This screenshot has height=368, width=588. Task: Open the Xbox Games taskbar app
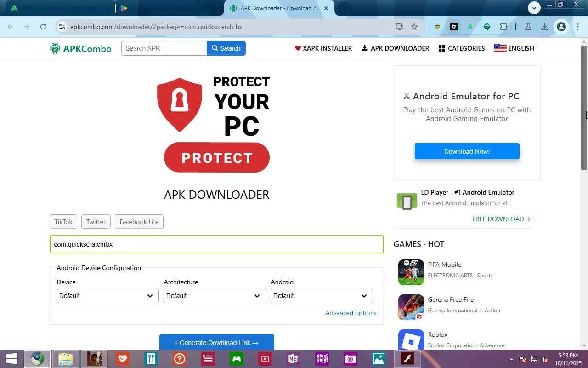coord(237,359)
